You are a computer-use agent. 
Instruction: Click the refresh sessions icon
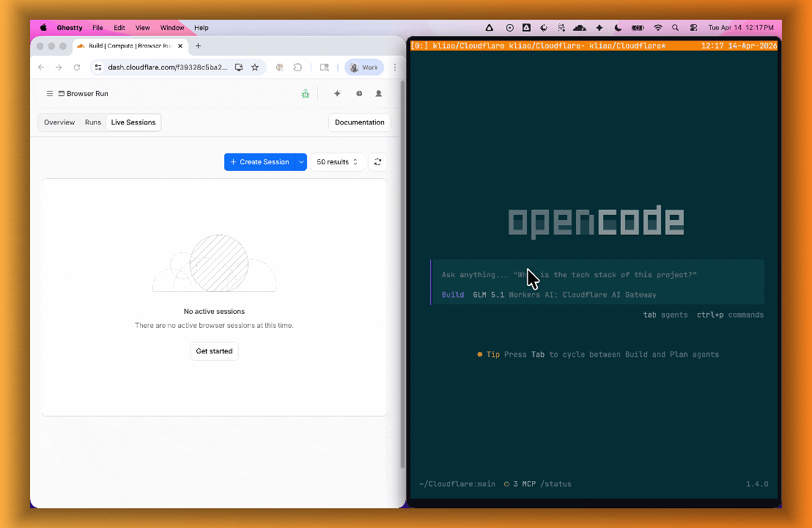pyautogui.click(x=377, y=161)
